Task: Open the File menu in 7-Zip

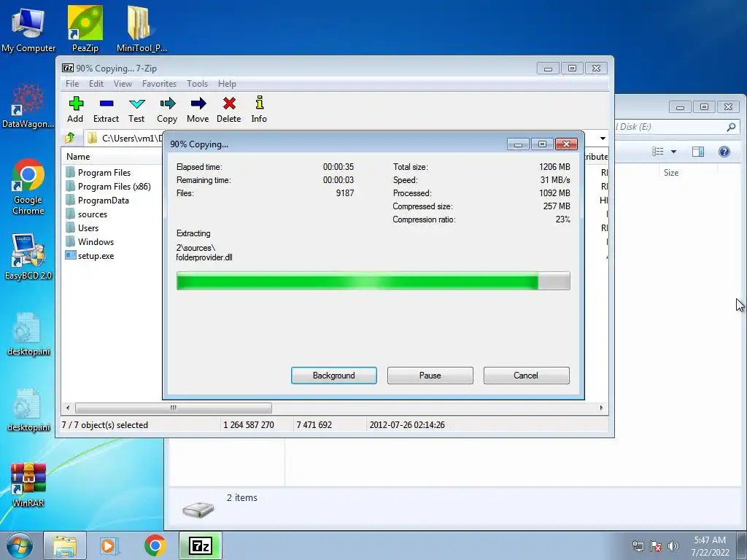Action: click(72, 84)
